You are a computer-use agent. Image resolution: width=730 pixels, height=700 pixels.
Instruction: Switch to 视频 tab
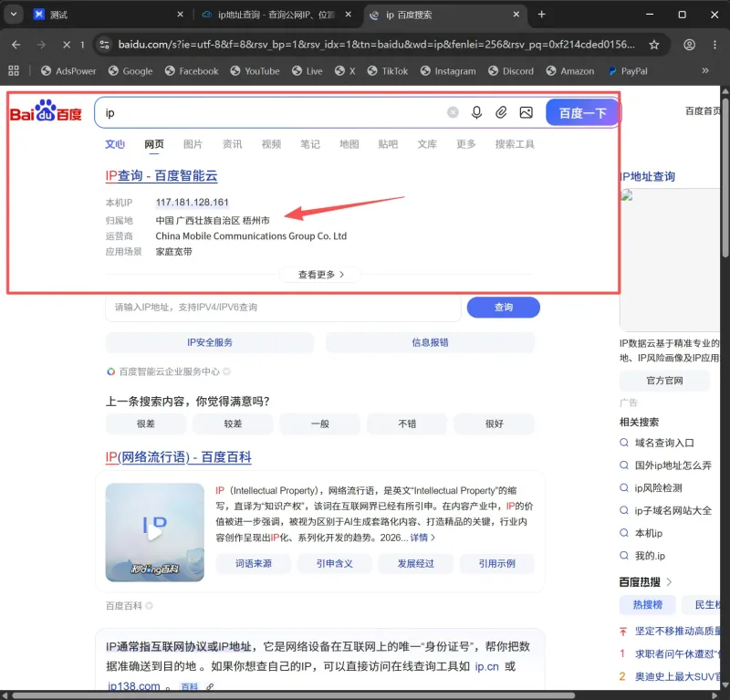coord(271,144)
